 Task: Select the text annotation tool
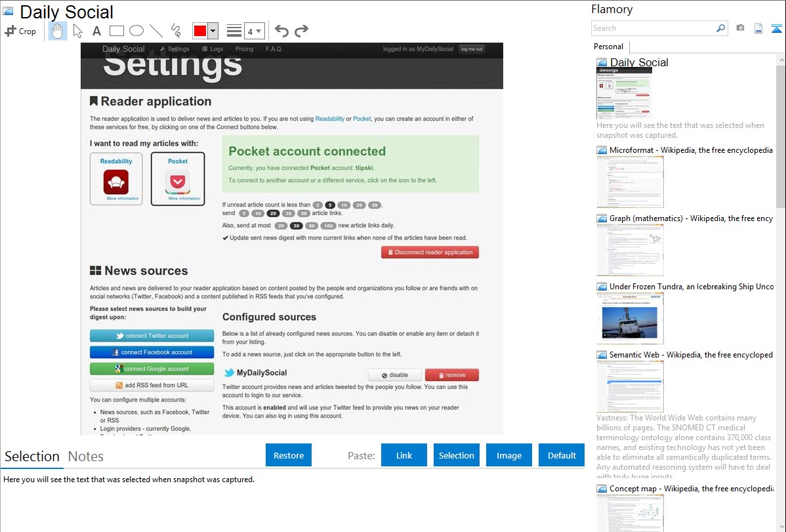click(x=96, y=31)
